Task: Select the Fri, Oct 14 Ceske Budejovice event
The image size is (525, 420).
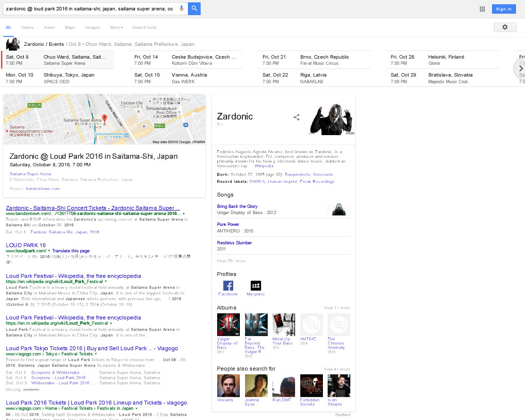Action: [x=186, y=60]
